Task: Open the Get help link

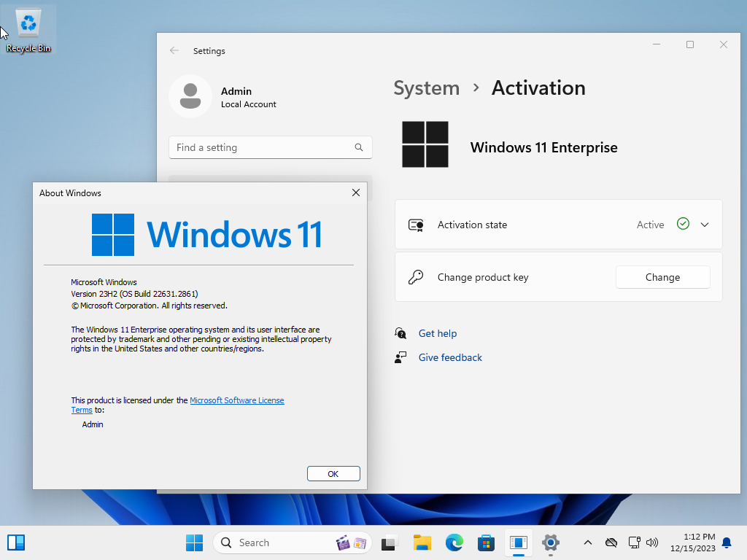Action: pyautogui.click(x=438, y=333)
